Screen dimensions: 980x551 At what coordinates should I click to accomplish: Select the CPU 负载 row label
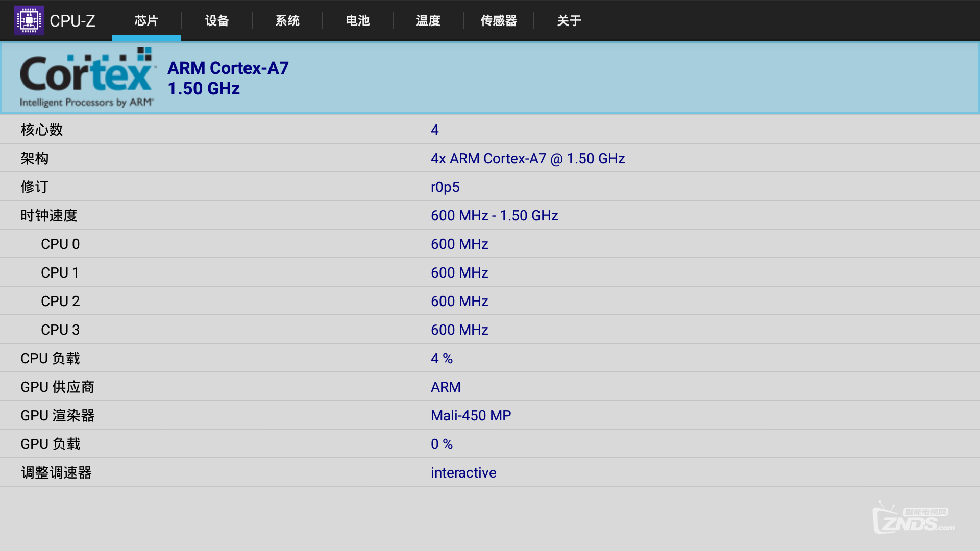51,358
